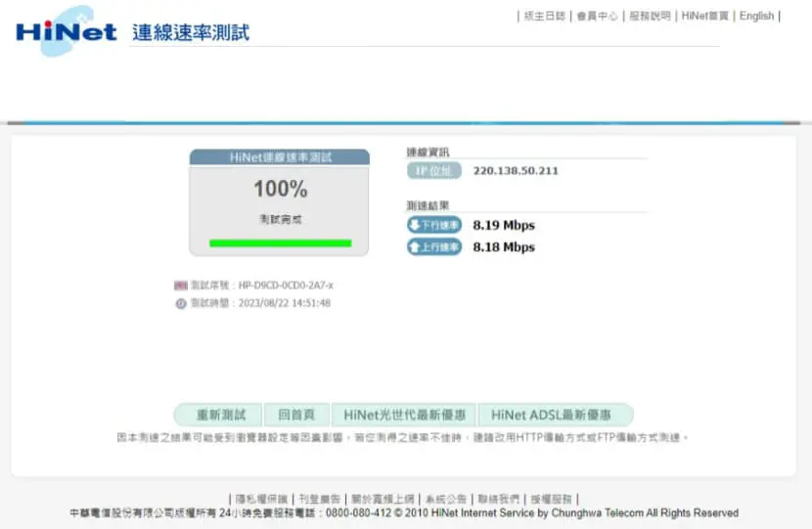
Task: Open the privacy policy footer link
Action: (x=261, y=499)
